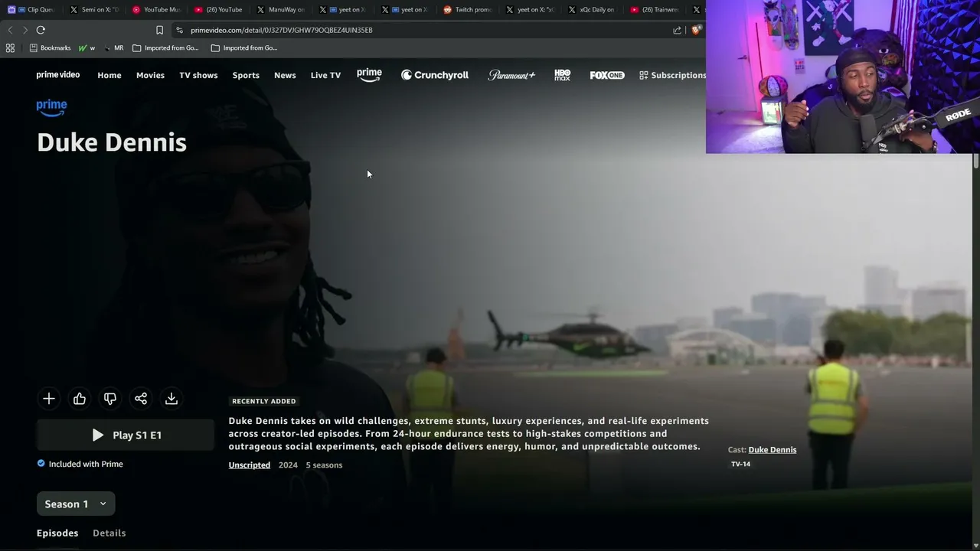Open the share options icon below the title
This screenshot has width=980, height=551.
pyautogui.click(x=141, y=399)
